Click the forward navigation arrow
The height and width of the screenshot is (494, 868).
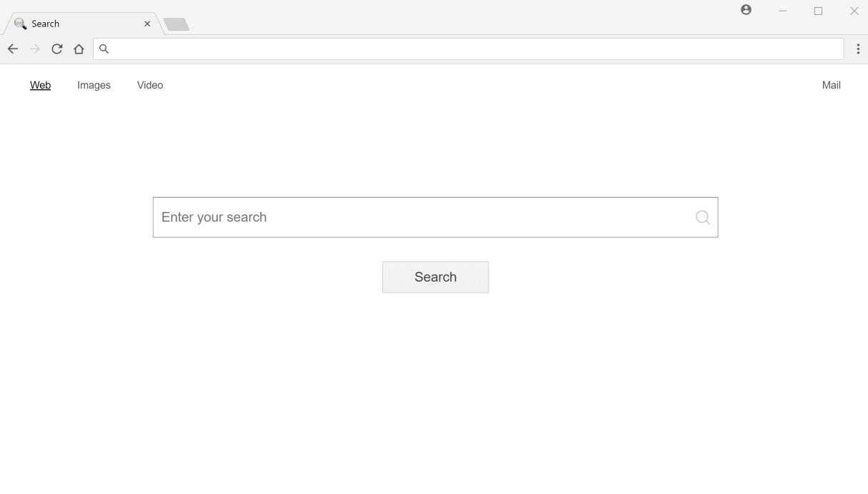pyautogui.click(x=34, y=49)
